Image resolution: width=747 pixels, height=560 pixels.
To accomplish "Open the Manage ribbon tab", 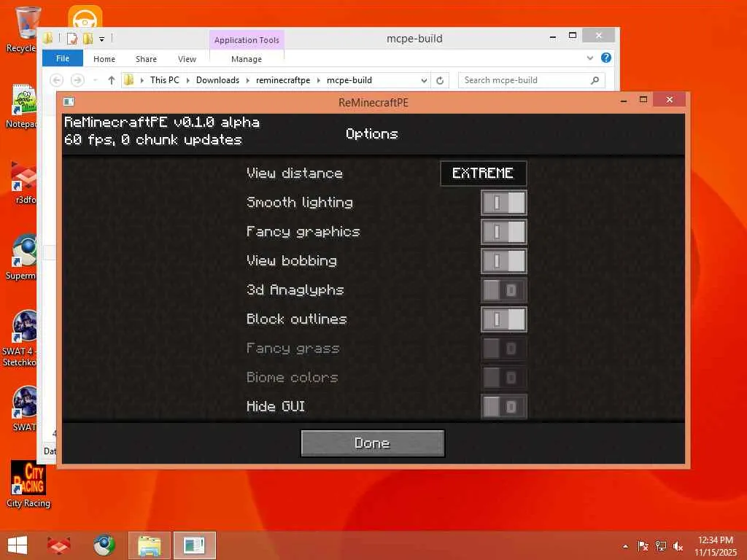I will pos(247,59).
